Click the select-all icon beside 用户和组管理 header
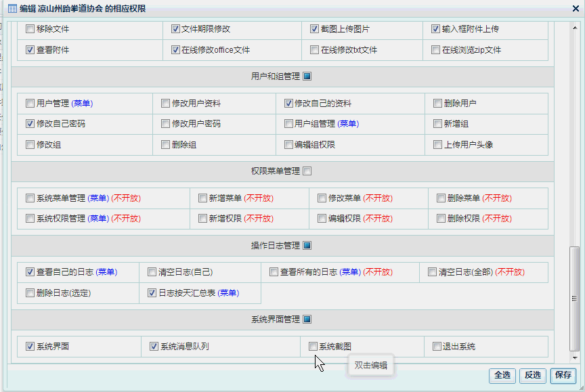 307,75
